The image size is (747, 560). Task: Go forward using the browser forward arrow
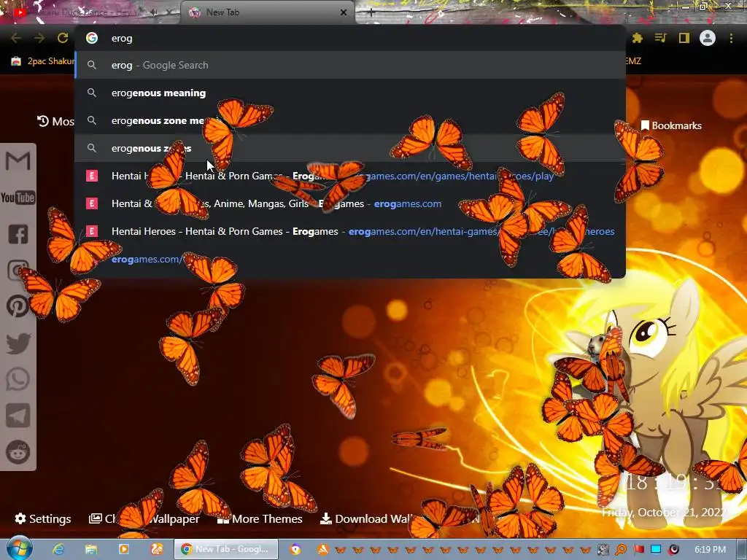tap(39, 38)
